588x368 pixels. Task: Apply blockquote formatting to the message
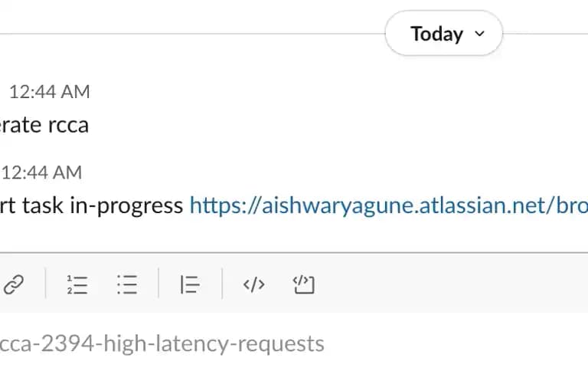tap(190, 284)
